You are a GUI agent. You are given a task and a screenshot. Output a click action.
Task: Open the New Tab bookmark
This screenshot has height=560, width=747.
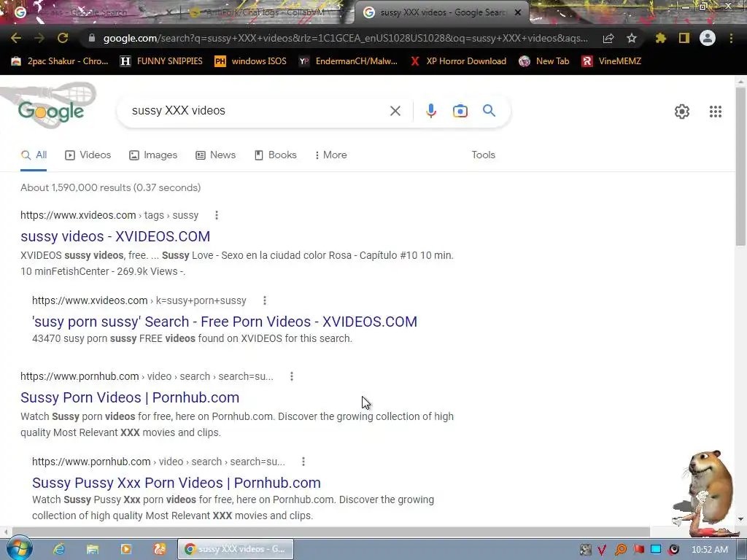coord(544,61)
